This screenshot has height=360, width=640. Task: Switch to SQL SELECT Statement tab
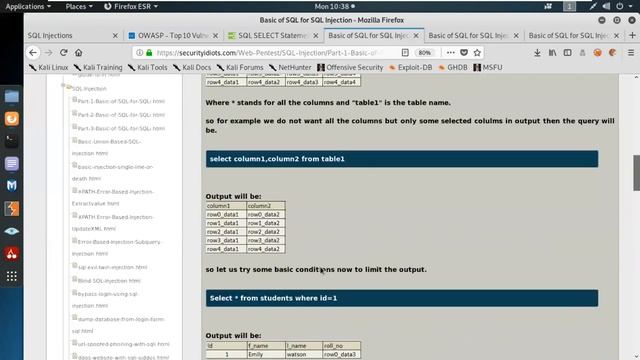(272, 36)
